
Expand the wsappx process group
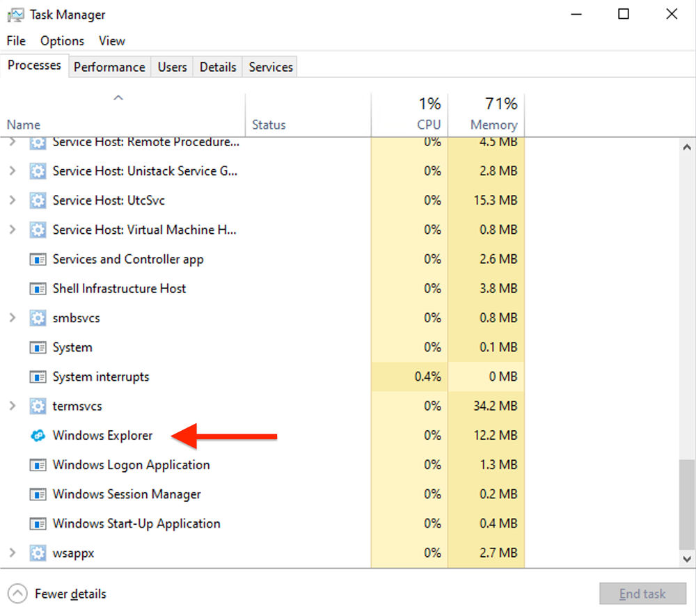tap(13, 553)
